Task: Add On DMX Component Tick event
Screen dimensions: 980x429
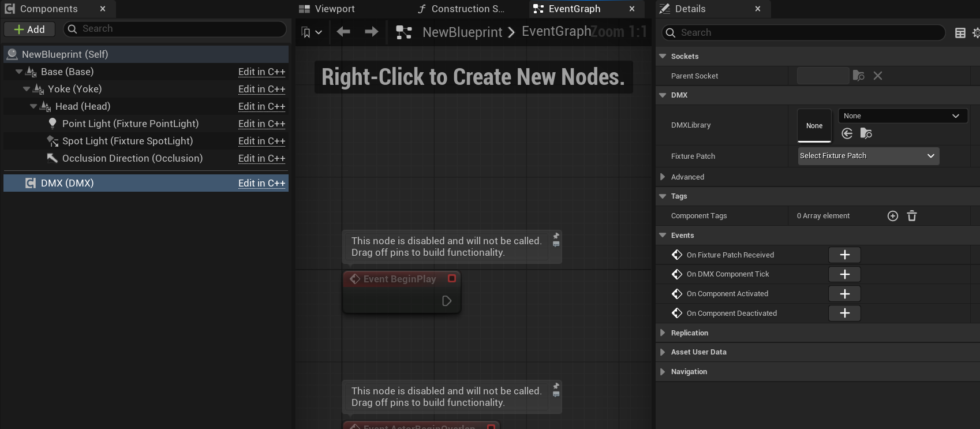Action: tap(845, 274)
